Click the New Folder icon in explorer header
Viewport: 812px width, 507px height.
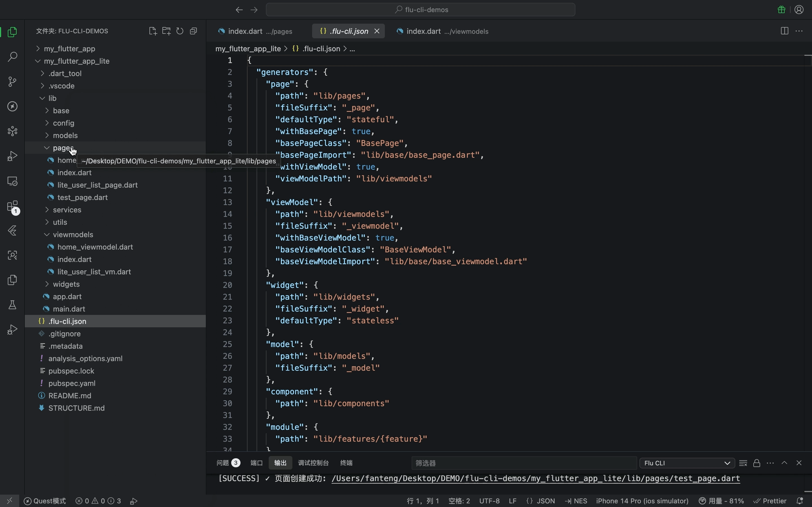166,31
